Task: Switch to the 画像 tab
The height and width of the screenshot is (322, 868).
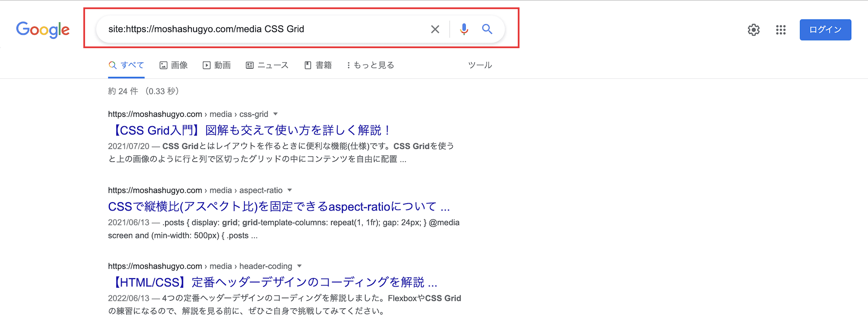Action: click(x=174, y=65)
